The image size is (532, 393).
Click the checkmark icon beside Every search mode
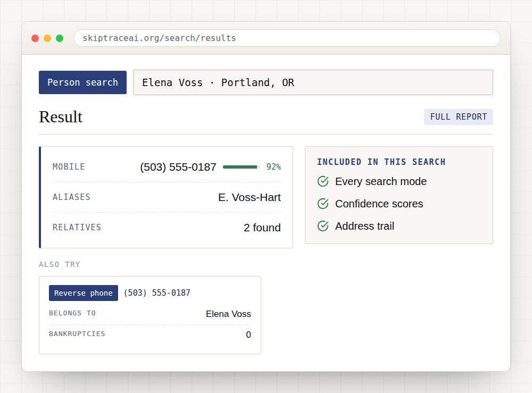coord(323,181)
